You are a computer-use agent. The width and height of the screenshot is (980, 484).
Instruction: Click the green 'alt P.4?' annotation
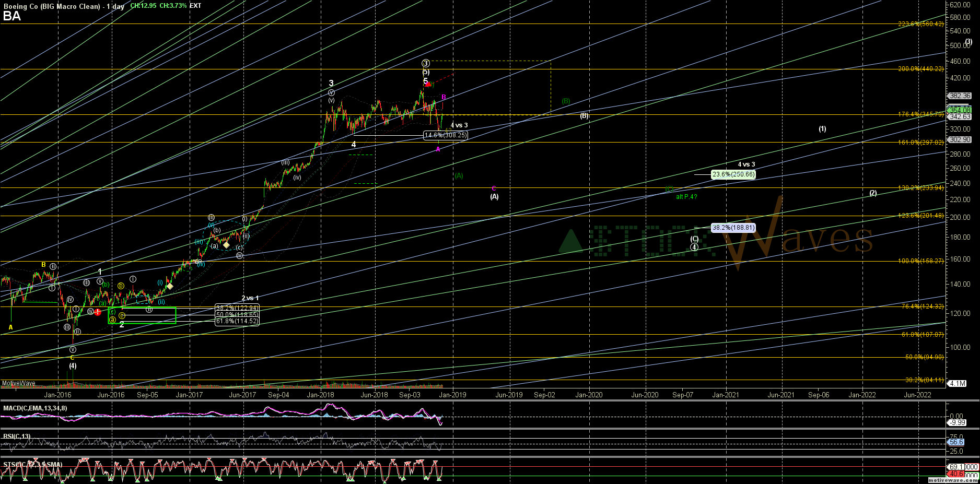tap(686, 197)
